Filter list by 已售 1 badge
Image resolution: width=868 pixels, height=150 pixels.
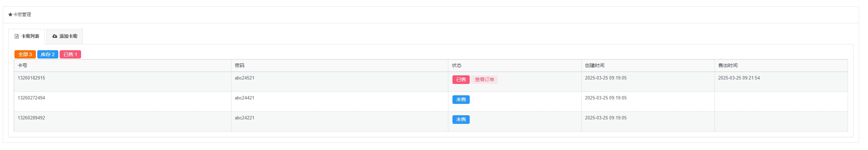70,54
